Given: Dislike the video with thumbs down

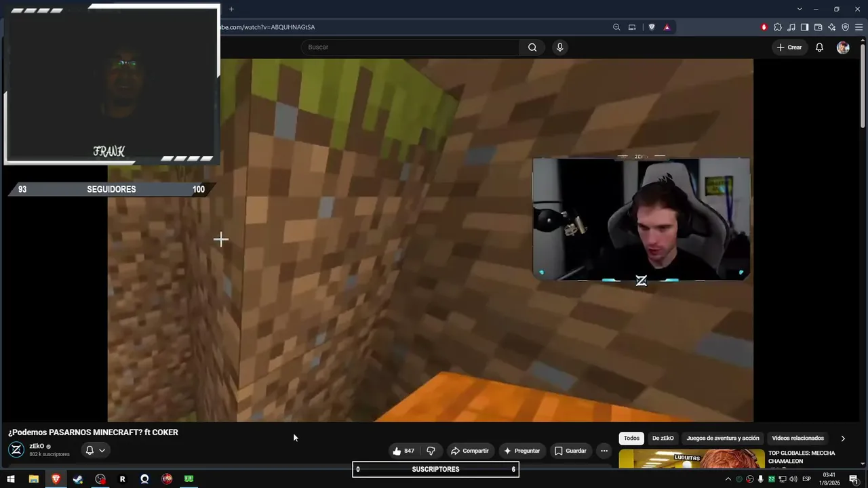Looking at the screenshot, I should (431, 451).
